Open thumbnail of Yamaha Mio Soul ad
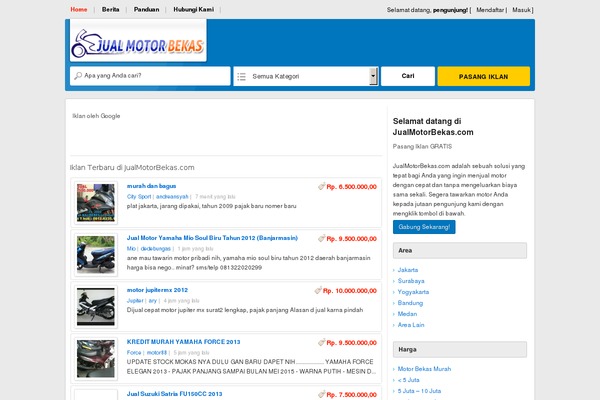This screenshot has width=600, height=400. coord(96,255)
